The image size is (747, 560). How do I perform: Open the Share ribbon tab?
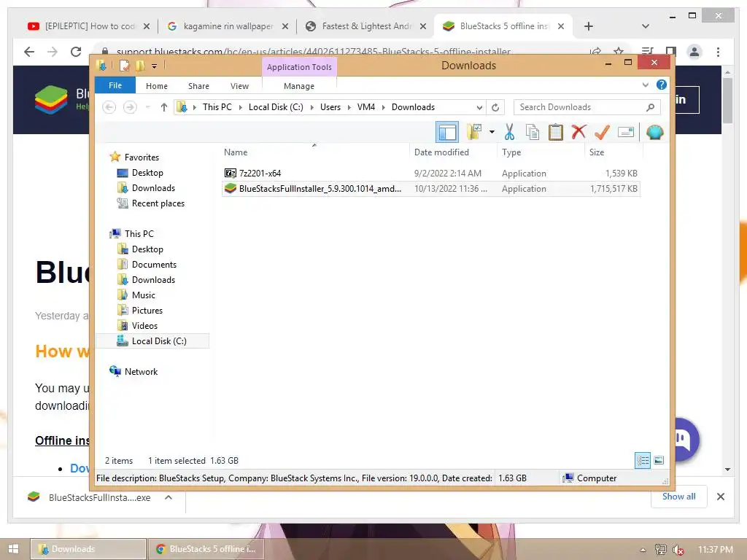point(198,86)
